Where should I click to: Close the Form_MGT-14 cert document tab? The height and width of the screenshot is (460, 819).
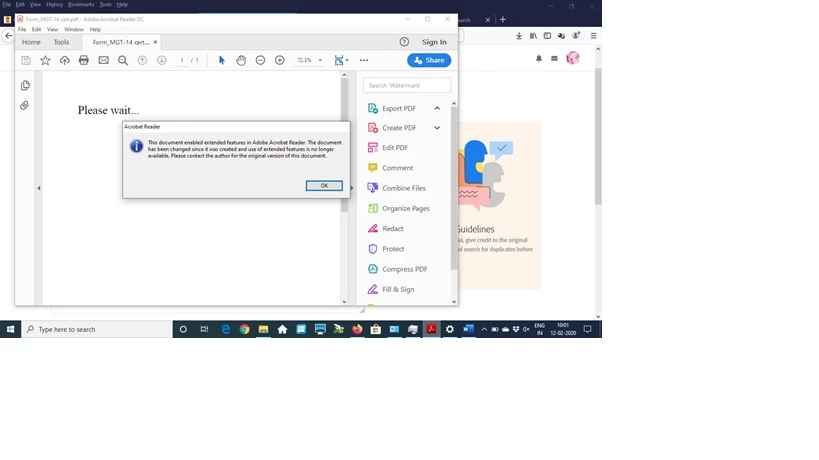(155, 42)
